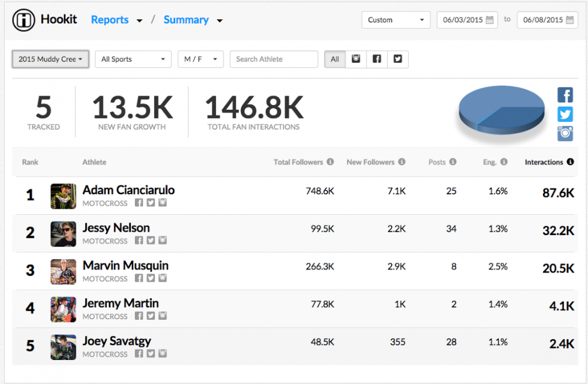588x384 pixels.
Task: Open the M / F gender dropdown
Action: [200, 59]
